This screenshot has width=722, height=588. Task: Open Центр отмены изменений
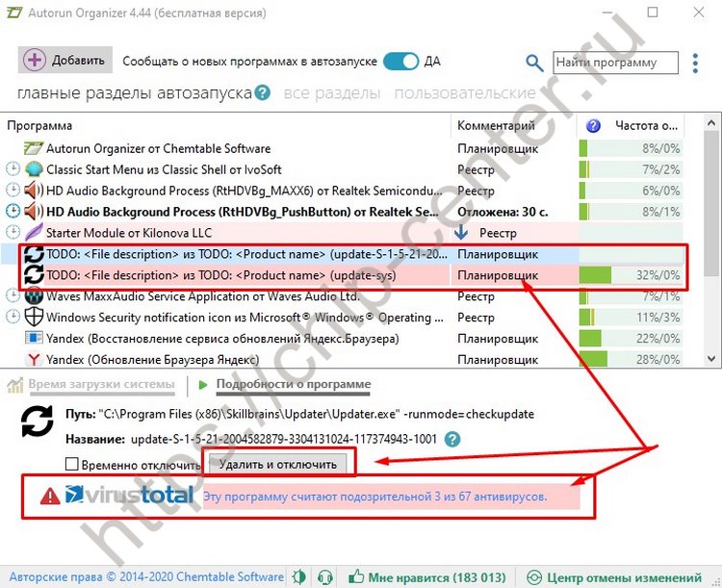coord(614,577)
